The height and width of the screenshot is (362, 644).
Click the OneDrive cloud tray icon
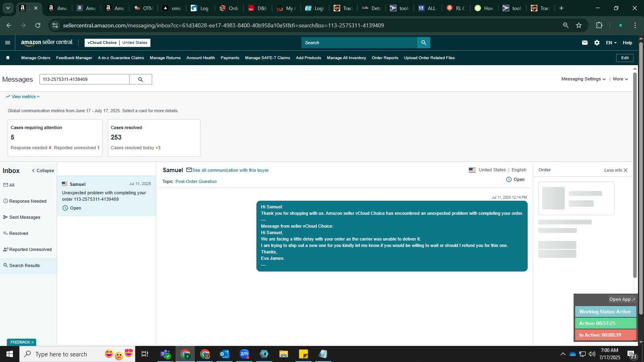[572, 354]
